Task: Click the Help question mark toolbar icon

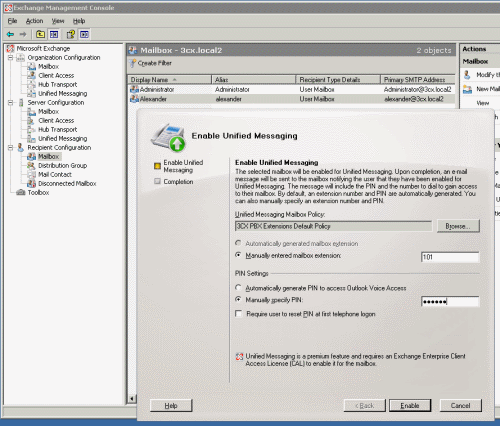Action: coord(71,34)
